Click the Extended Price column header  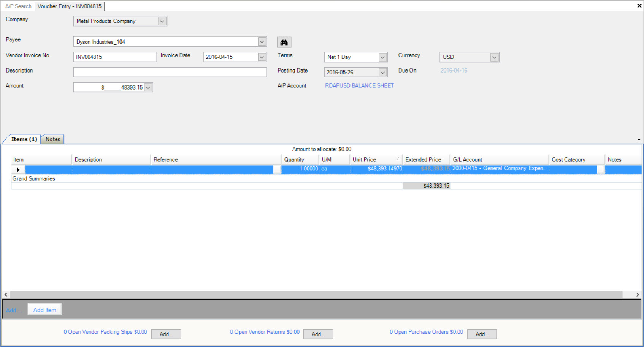click(426, 159)
